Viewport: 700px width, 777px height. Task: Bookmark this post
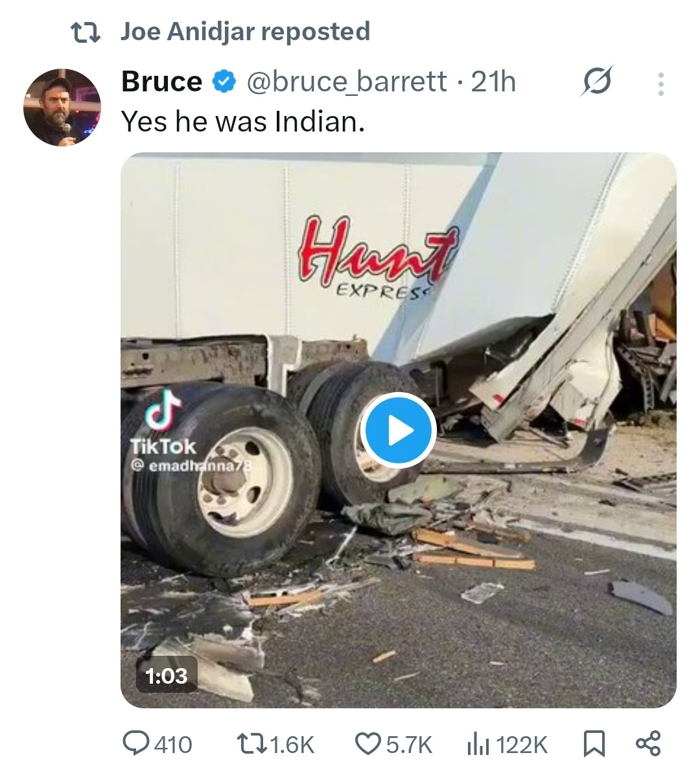click(594, 744)
